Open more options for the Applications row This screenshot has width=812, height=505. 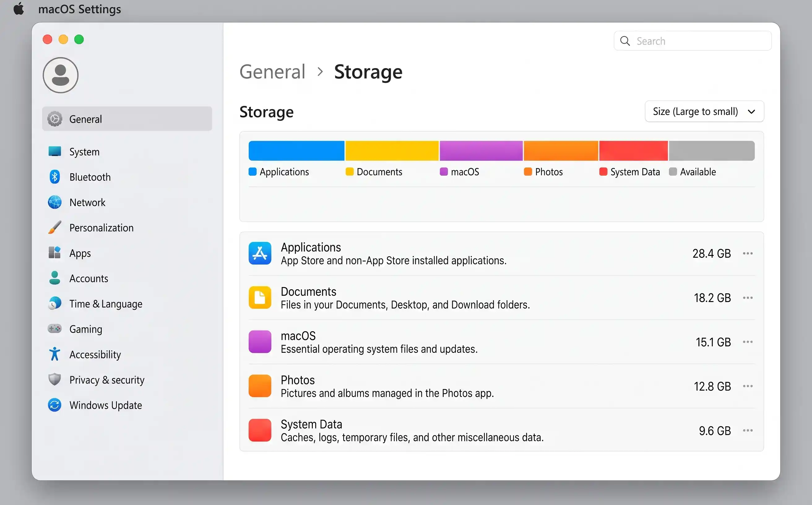748,253
